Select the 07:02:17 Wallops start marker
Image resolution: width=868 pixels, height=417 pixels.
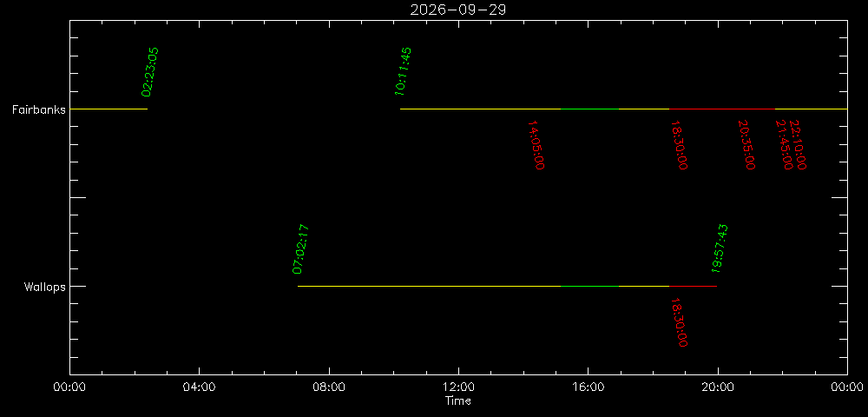(x=300, y=249)
